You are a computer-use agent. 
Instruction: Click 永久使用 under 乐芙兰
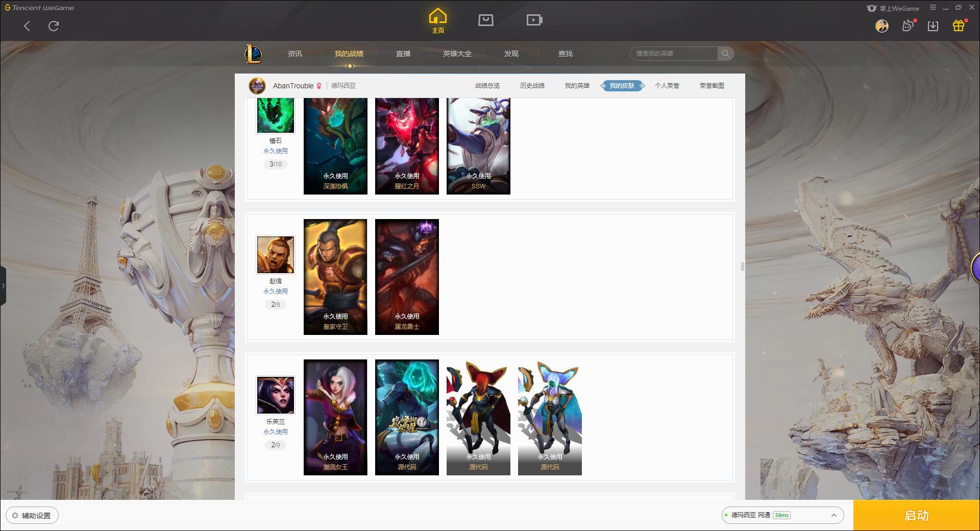[x=276, y=432]
